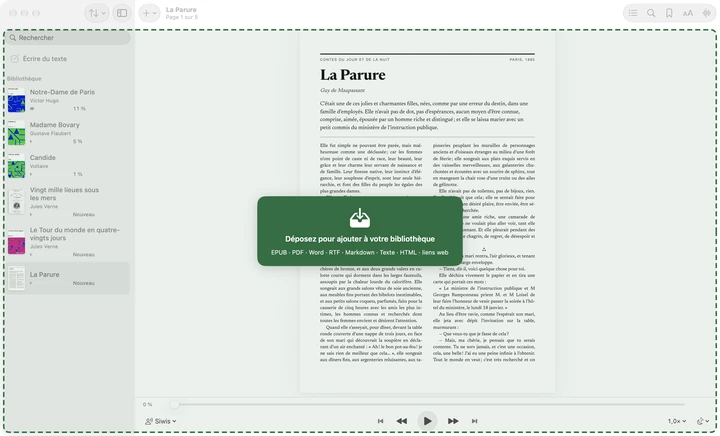Open Le Tour du monde en quatre-vingts jours

(x=68, y=241)
